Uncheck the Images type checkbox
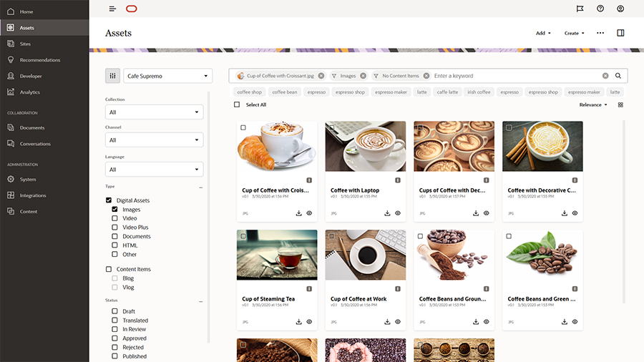 [x=115, y=210]
